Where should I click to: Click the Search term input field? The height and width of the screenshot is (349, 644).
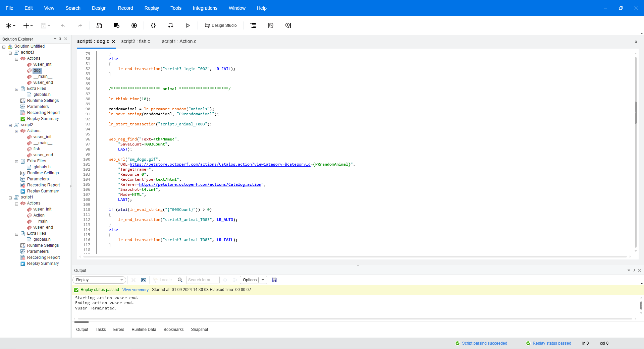pos(203,280)
